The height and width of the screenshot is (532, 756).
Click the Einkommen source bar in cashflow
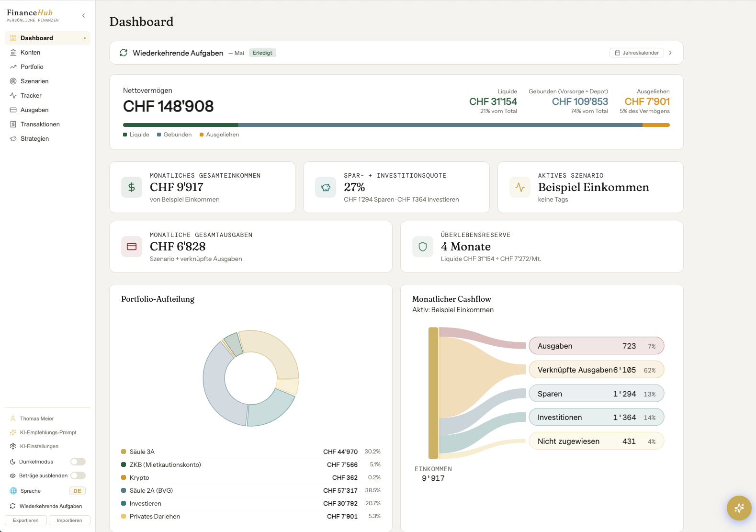pyautogui.click(x=433, y=393)
